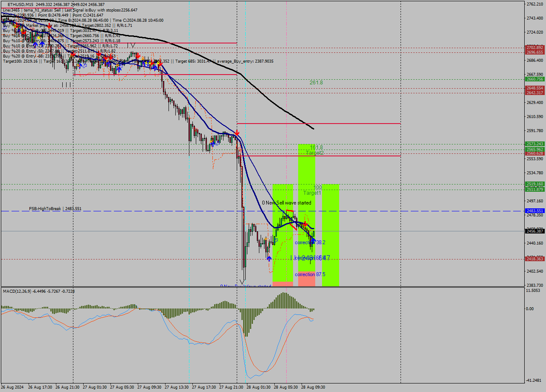Click the red sell arrow at the 28 Aug 05:30 top

[x=305, y=224]
